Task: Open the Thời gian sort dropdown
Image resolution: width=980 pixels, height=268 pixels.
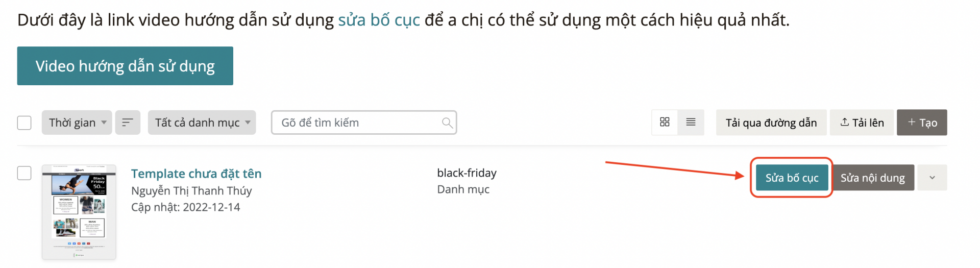Action: tap(77, 123)
